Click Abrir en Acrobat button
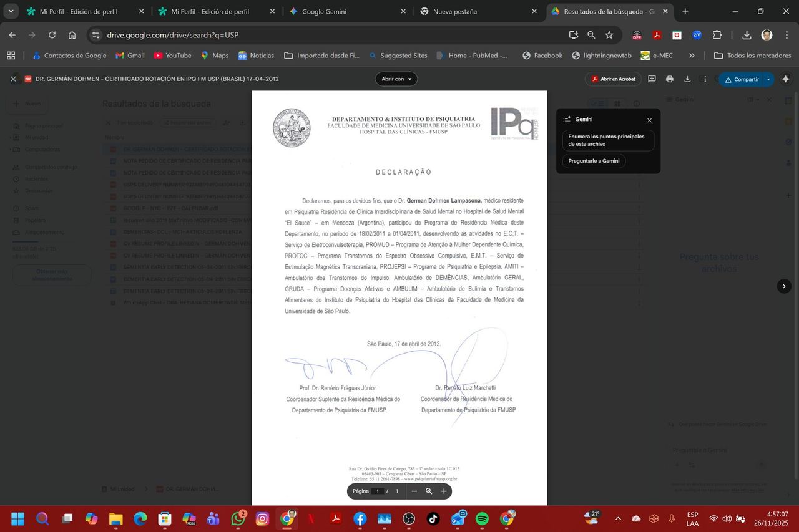The width and height of the screenshot is (799, 532). [613, 79]
